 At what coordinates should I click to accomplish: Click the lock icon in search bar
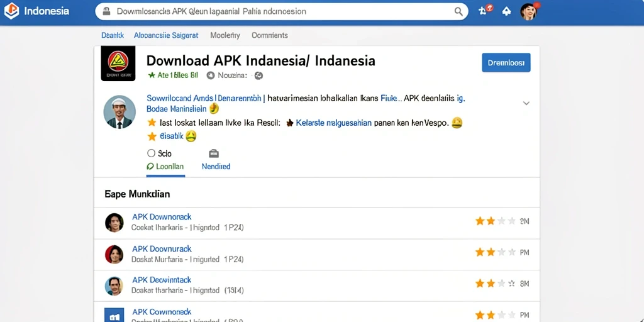click(x=107, y=11)
